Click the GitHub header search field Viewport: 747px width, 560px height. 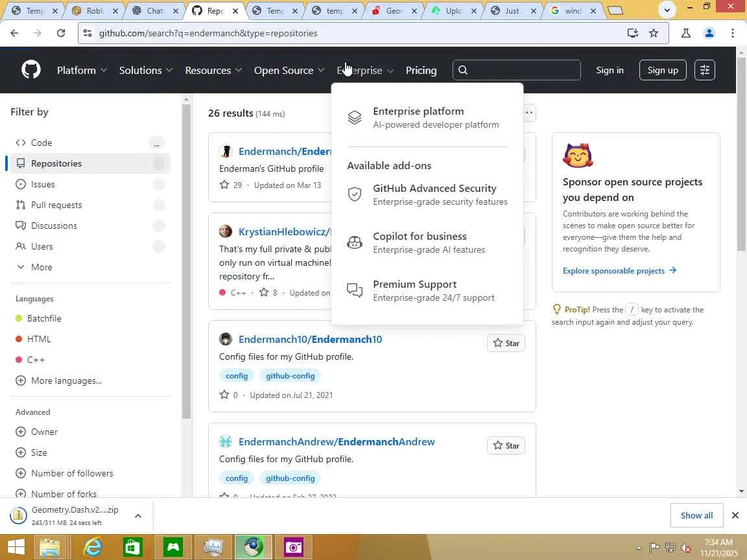click(516, 70)
